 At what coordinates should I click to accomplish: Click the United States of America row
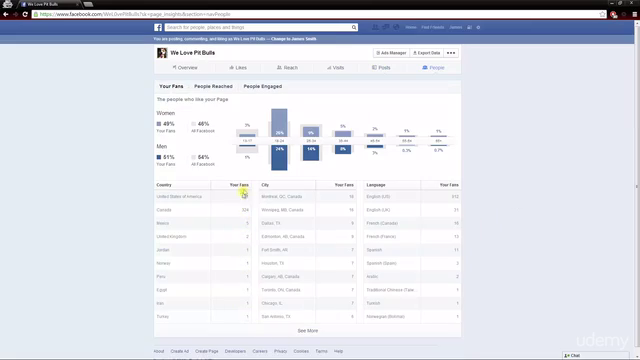click(202, 197)
